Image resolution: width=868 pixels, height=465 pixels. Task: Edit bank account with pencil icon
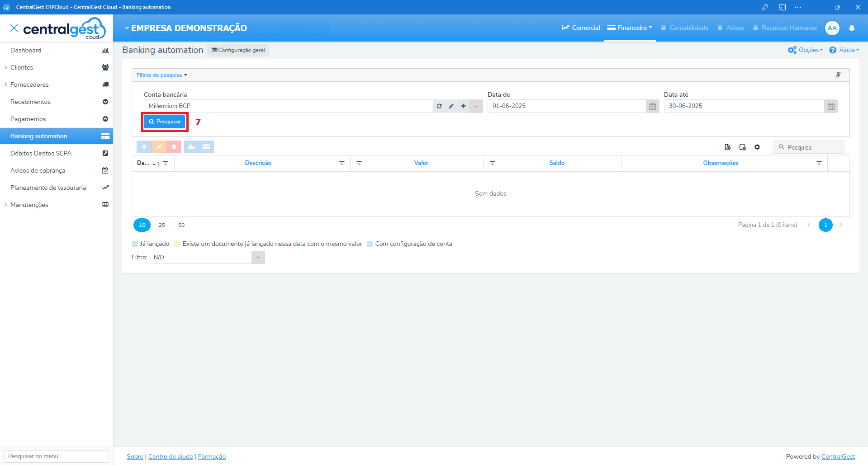click(x=451, y=106)
